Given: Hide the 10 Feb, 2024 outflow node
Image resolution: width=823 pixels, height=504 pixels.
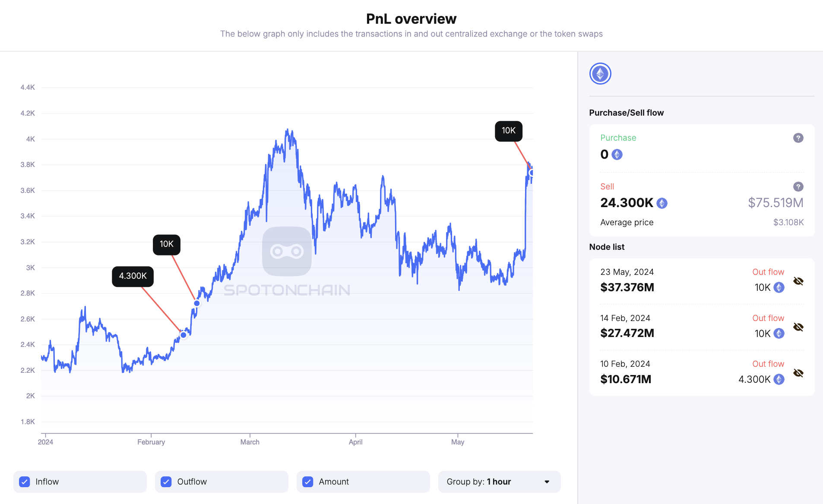Looking at the screenshot, I should coord(798,373).
